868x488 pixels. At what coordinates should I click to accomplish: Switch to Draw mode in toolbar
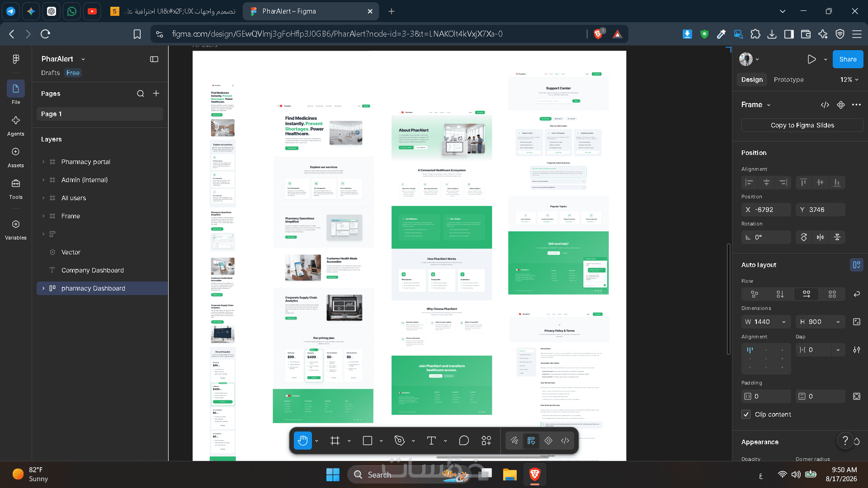(x=514, y=441)
